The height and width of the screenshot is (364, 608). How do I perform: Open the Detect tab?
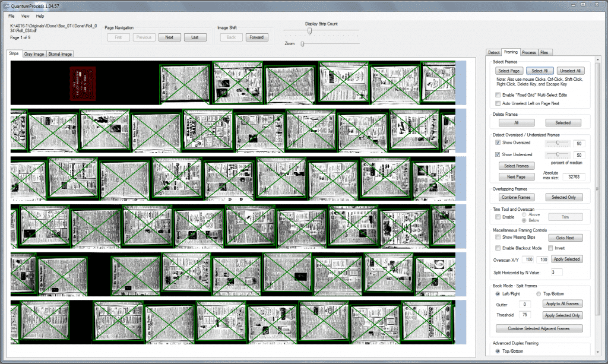tap(493, 52)
